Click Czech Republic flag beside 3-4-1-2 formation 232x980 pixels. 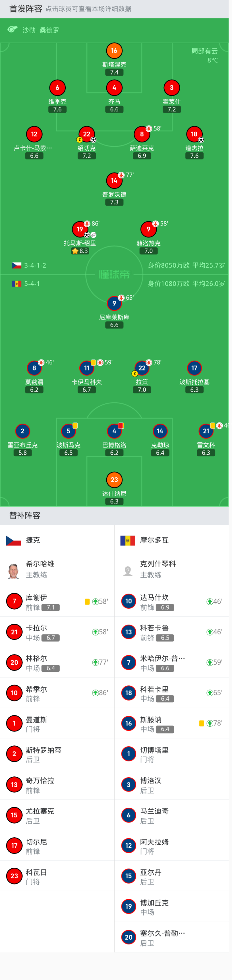17,265
